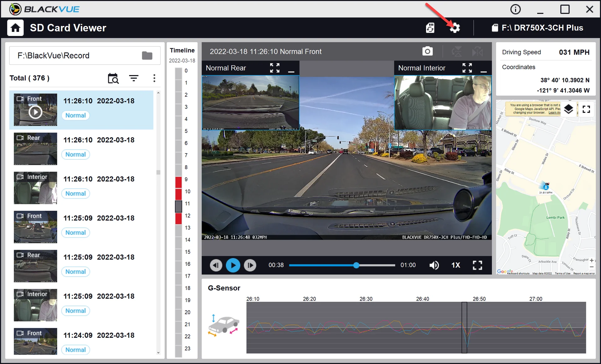This screenshot has width=601, height=364.
Task: Click the Normal tag on 11:25:09 Front
Action: click(75, 233)
